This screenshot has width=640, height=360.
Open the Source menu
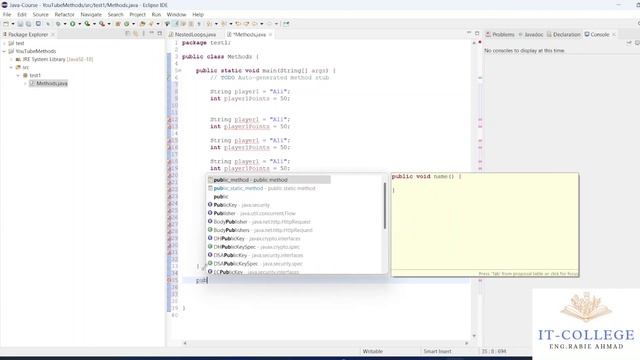coord(40,14)
